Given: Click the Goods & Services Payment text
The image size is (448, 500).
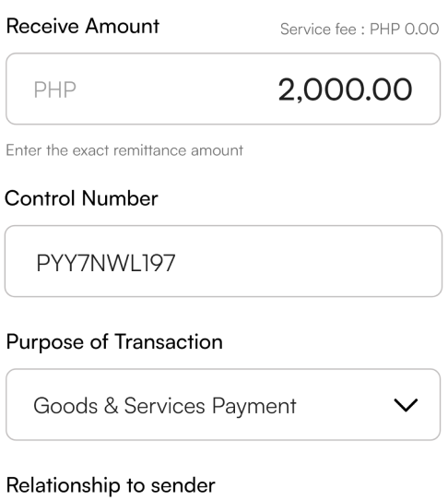Looking at the screenshot, I should [x=165, y=406].
